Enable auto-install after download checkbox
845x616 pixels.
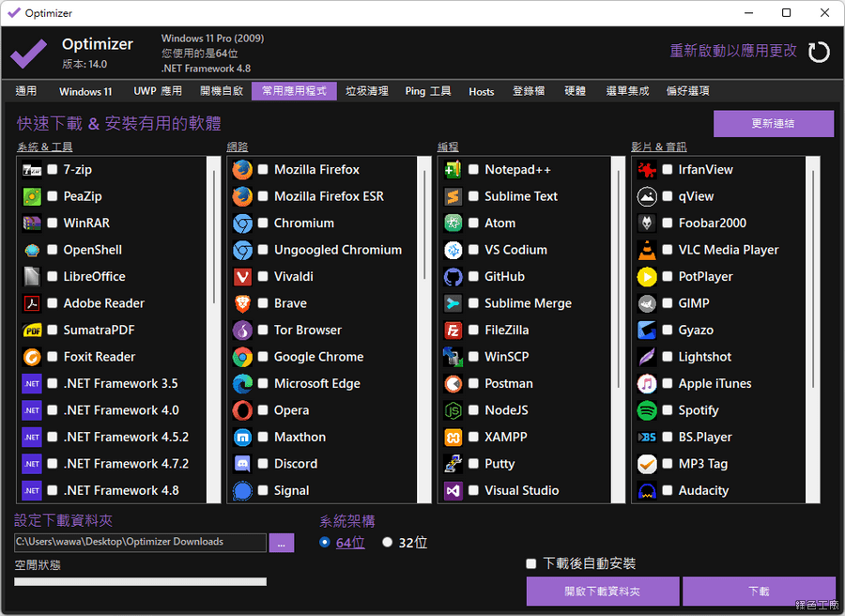click(531, 563)
